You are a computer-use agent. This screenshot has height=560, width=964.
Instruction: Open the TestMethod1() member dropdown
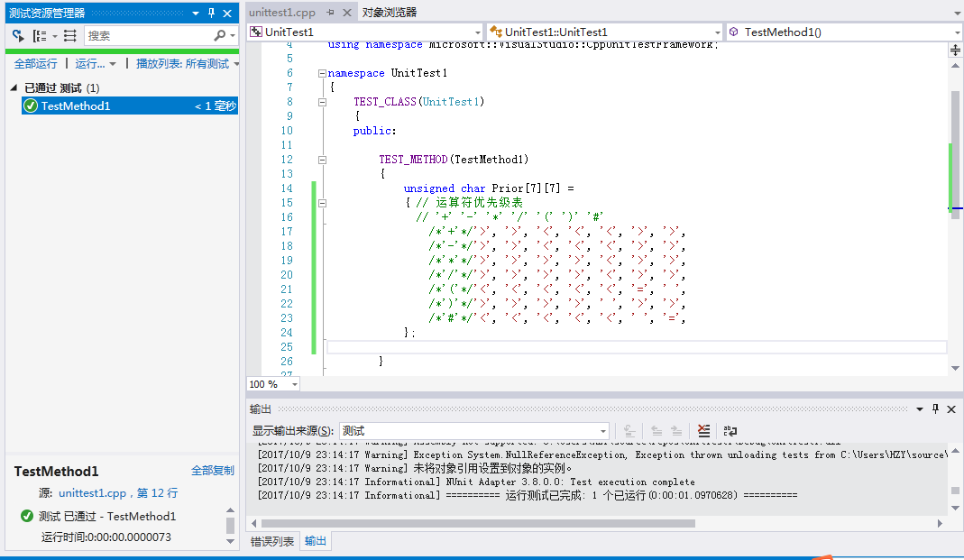[957, 32]
